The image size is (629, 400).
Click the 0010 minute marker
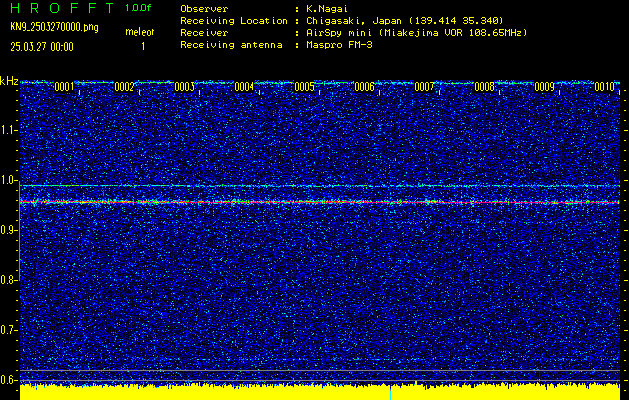point(605,87)
